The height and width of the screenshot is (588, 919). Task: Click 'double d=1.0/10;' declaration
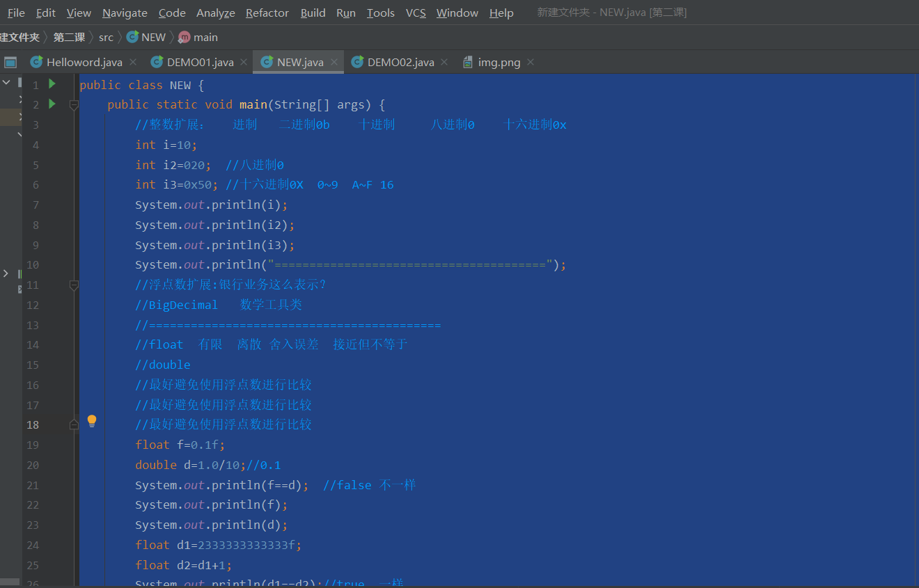click(191, 465)
